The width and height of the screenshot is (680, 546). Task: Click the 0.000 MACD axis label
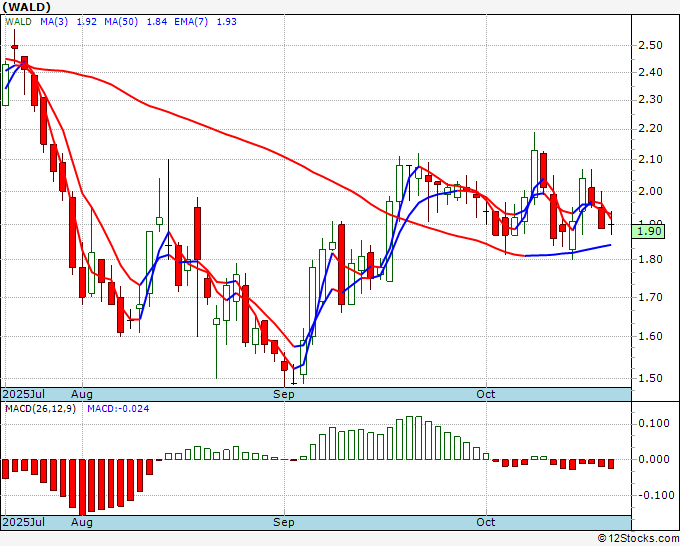click(x=654, y=459)
